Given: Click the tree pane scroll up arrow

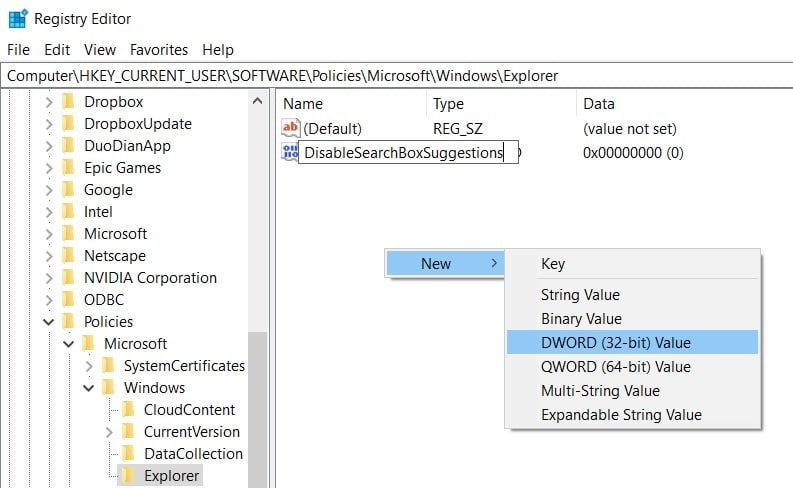Looking at the screenshot, I should pyautogui.click(x=258, y=101).
